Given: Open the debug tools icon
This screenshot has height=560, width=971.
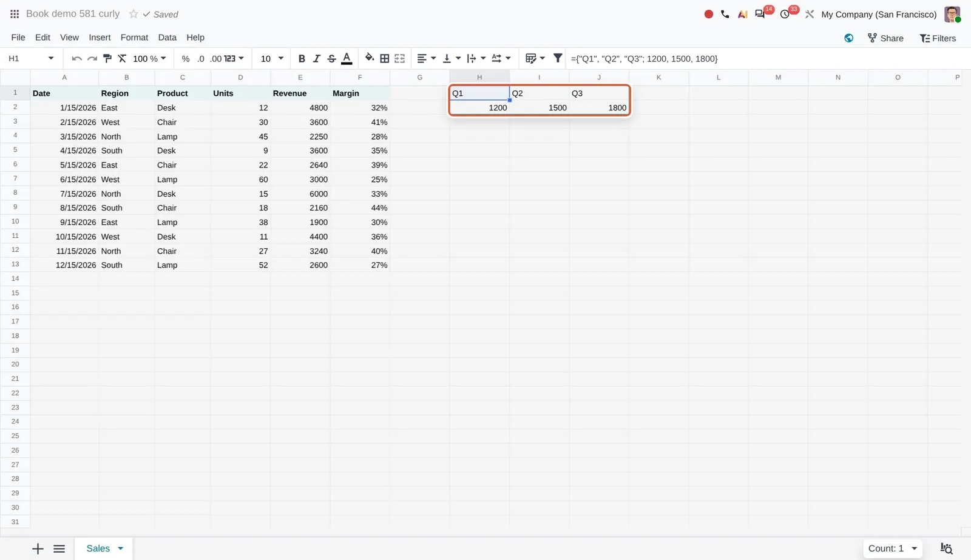Looking at the screenshot, I should 810,14.
